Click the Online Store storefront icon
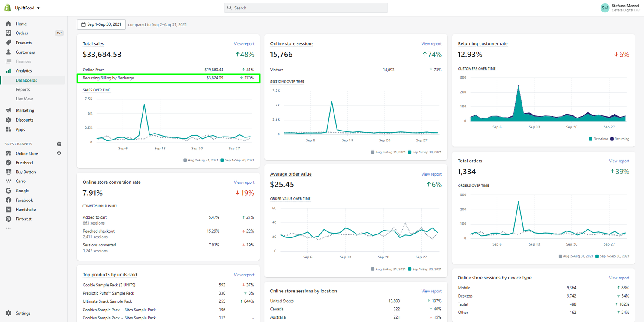 (x=9, y=153)
